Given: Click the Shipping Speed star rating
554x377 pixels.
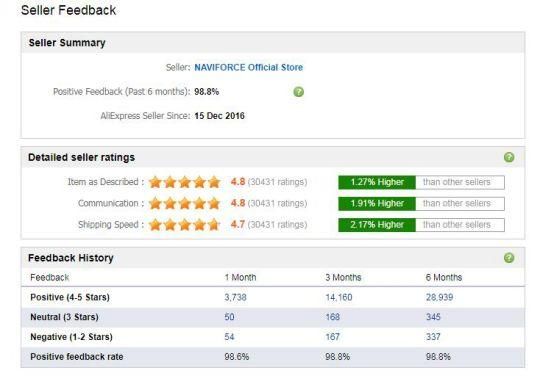Looking at the screenshot, I should tap(184, 225).
